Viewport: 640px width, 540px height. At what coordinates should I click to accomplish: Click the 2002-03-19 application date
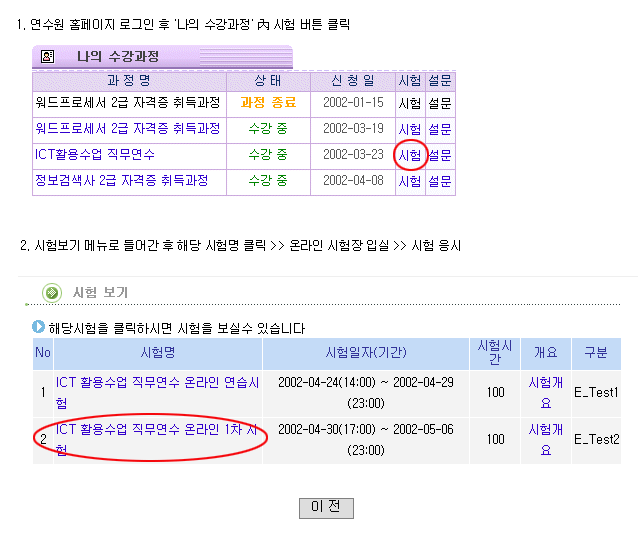353,129
